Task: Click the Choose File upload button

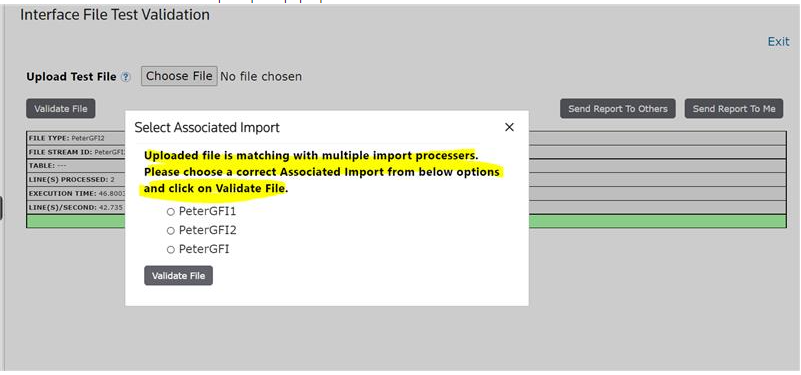Action: click(179, 76)
